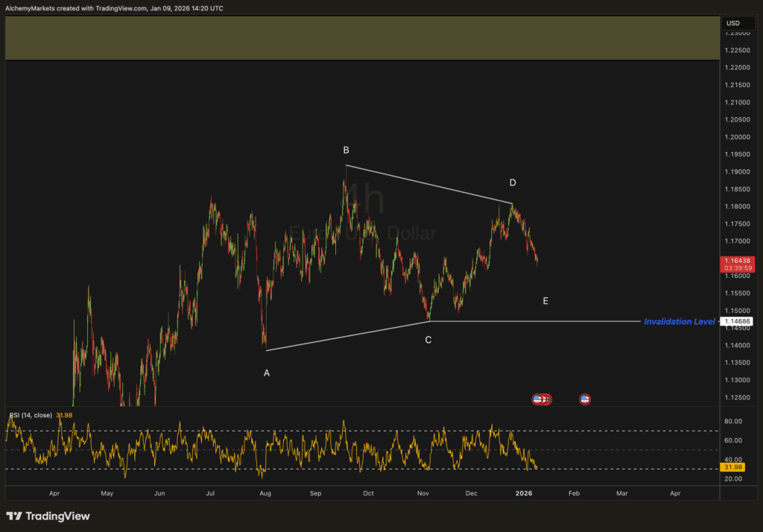Select the lower A-to-C trendline
763x532 pixels.
pos(347,336)
